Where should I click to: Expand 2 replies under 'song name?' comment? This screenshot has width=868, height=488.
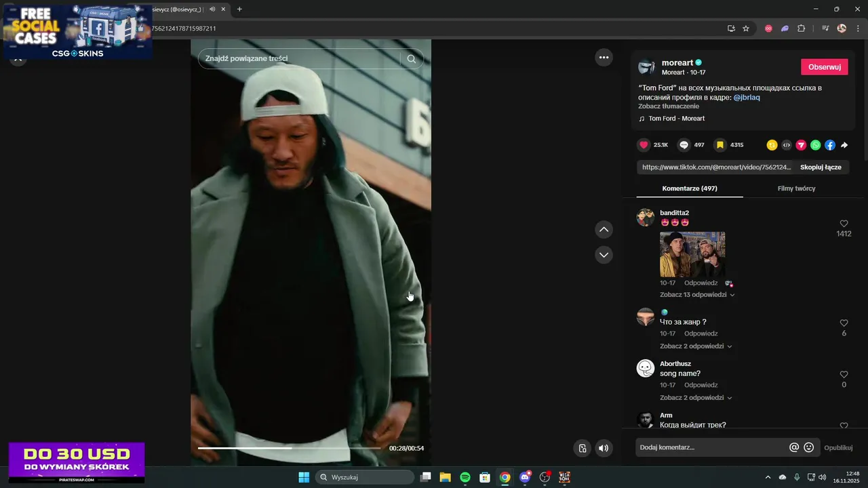[696, 398]
